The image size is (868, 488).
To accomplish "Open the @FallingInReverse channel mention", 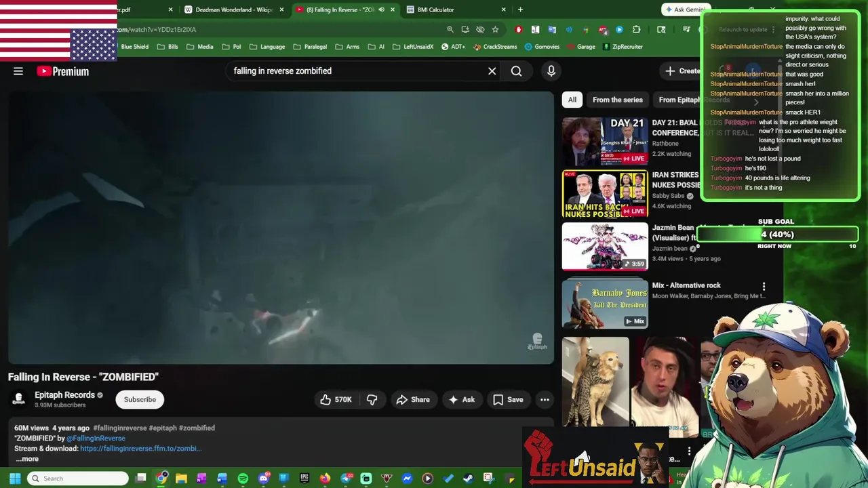I will [96, 439].
